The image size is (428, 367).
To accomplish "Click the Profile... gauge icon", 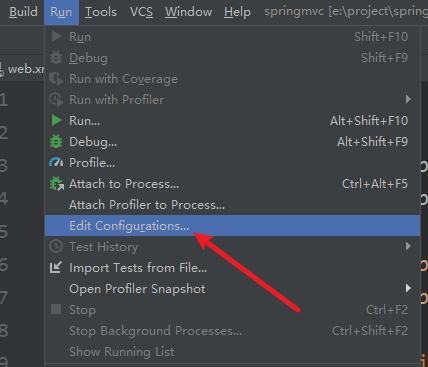I will point(56,162).
